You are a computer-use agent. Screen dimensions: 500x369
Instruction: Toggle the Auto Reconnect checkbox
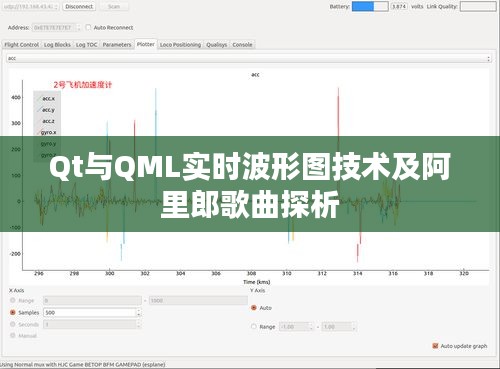point(88,27)
